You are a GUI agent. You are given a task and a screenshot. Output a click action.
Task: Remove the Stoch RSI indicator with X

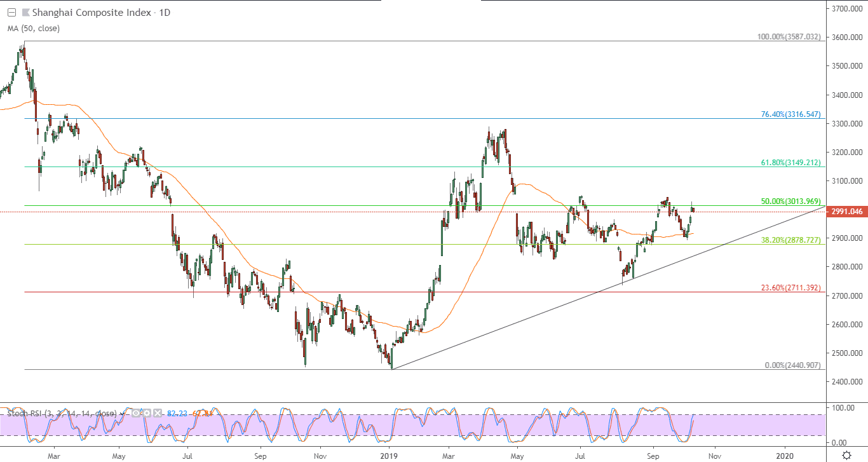click(158, 413)
